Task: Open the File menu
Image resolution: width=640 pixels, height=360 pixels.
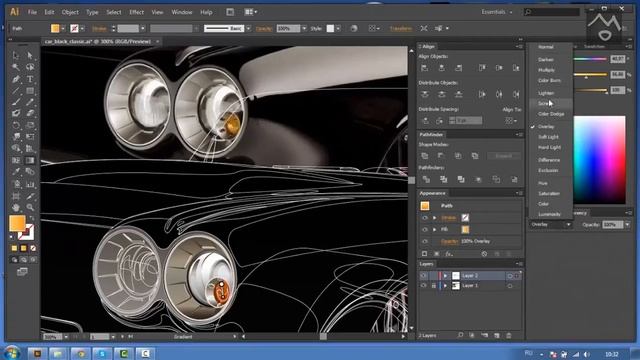Action: pos(32,12)
